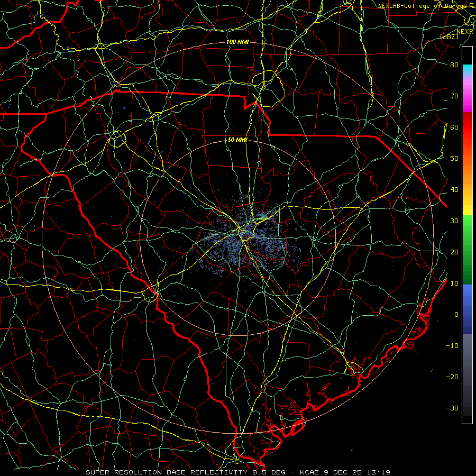Click the bright green reflectivity echo northeast of radar
This screenshot has width=476, height=476.
click(263, 217)
